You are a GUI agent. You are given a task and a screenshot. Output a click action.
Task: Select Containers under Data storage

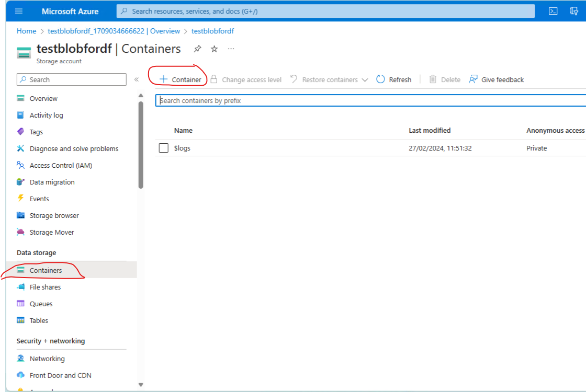(71, 270)
